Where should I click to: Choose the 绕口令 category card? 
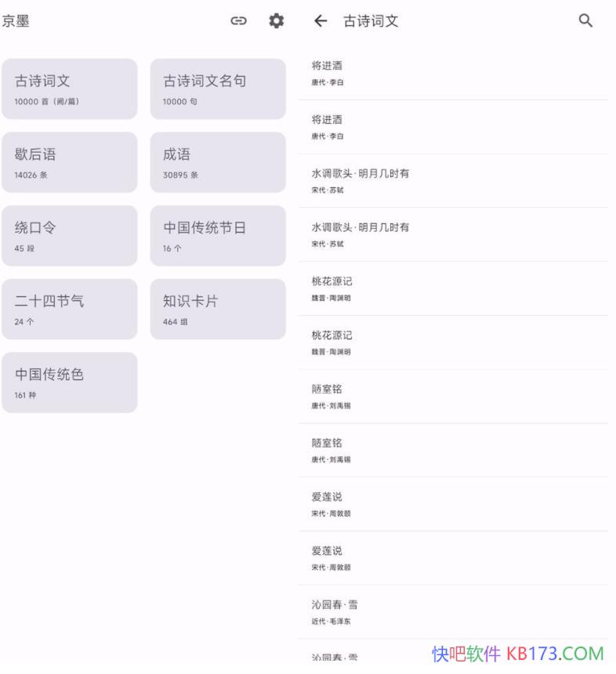click(69, 236)
